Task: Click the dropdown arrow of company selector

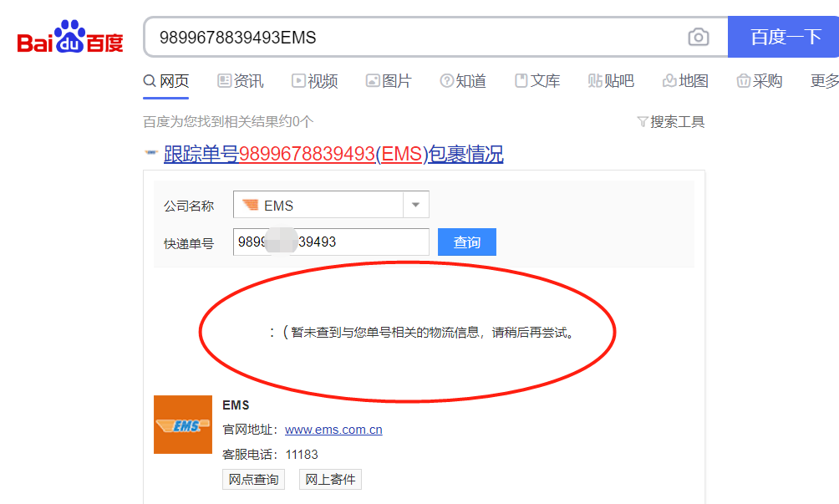Action: [x=416, y=205]
